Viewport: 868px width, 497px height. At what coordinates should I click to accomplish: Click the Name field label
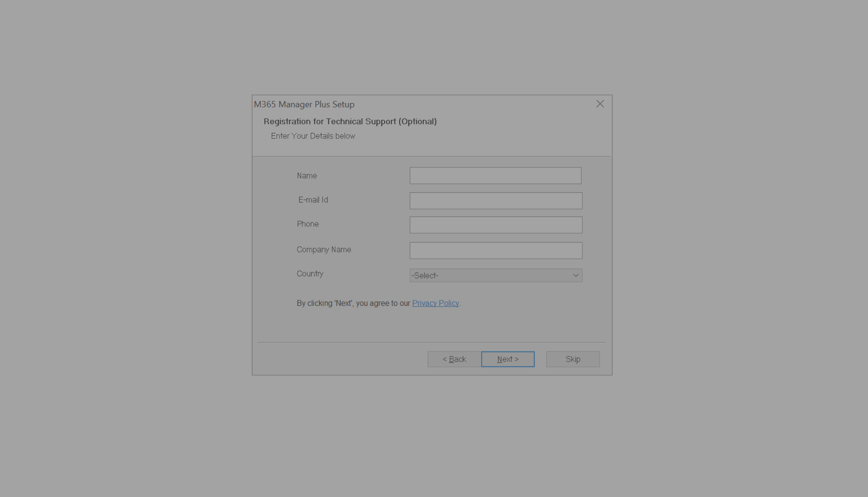pos(307,176)
